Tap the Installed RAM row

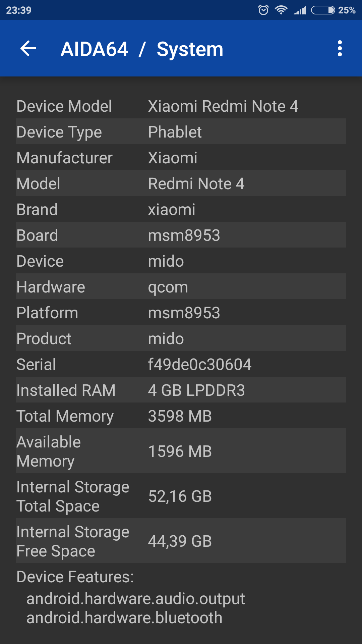click(x=181, y=390)
